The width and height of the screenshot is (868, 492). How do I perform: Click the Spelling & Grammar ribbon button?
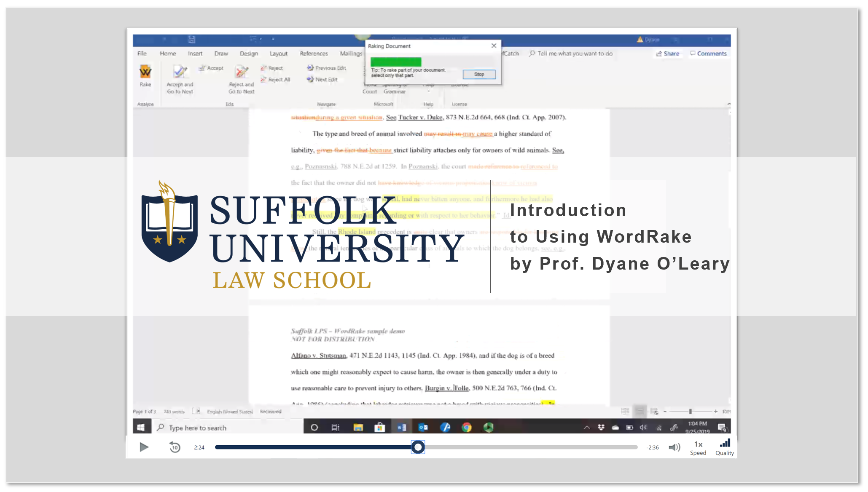(395, 88)
